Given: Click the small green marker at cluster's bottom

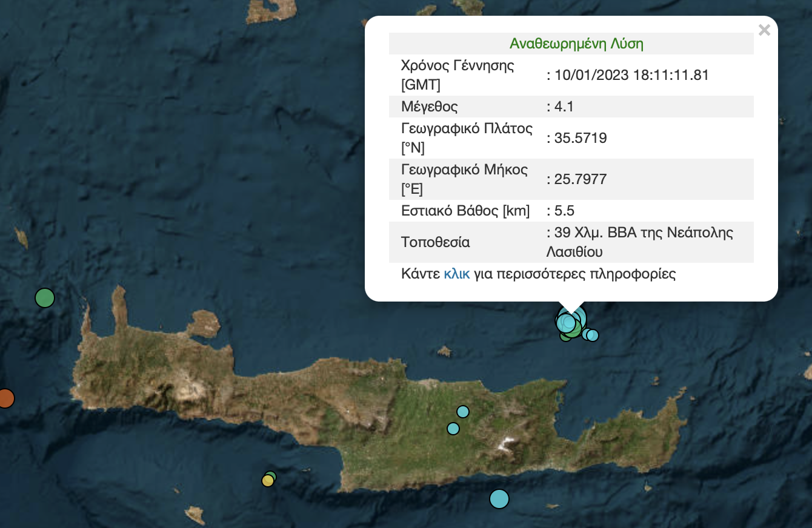Looking at the screenshot, I should [565, 337].
